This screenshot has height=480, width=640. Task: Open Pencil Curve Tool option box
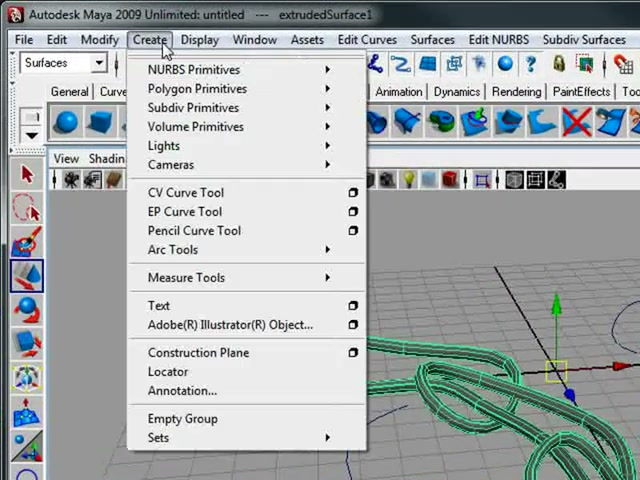tap(353, 231)
